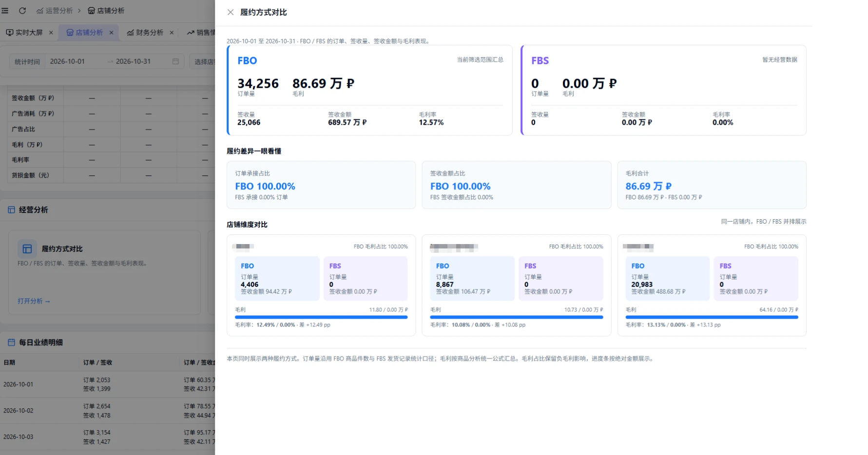The width and height of the screenshot is (868, 455).
Task: Open the date range calendar icon
Action: pyautogui.click(x=175, y=61)
